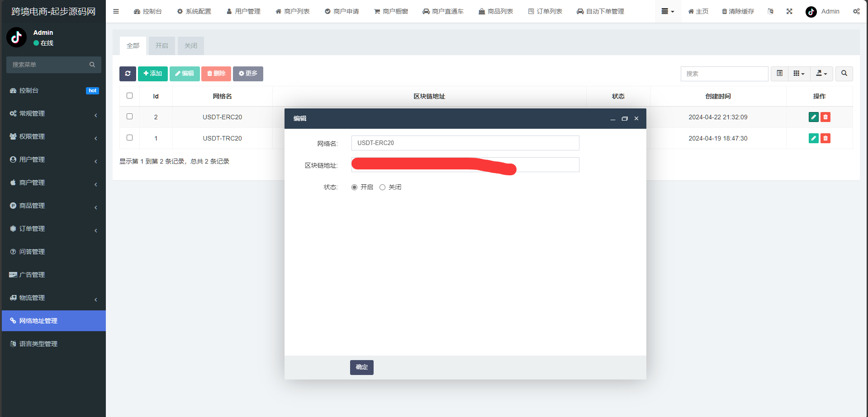Image resolution: width=868 pixels, height=417 pixels.
Task: Open the columns dropdown in the table toolbar
Action: point(799,74)
